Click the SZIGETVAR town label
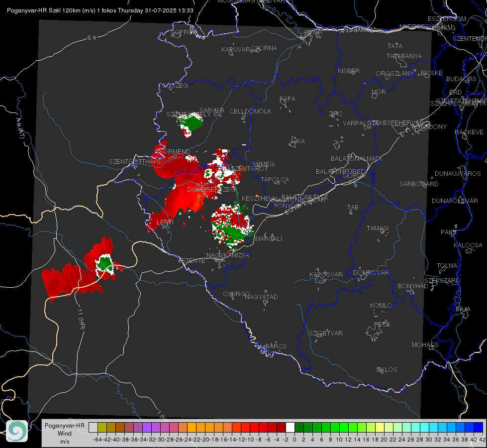 tap(325, 334)
